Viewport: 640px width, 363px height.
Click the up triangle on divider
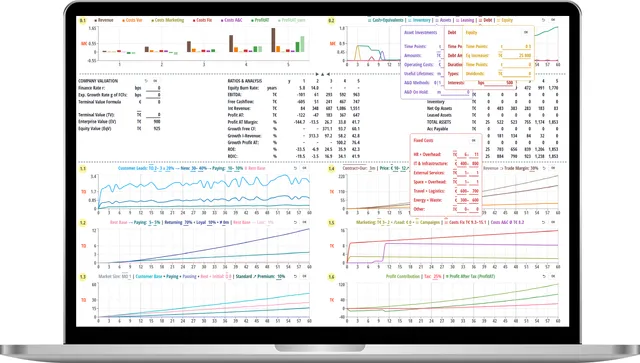pyautogui.click(x=322, y=74)
